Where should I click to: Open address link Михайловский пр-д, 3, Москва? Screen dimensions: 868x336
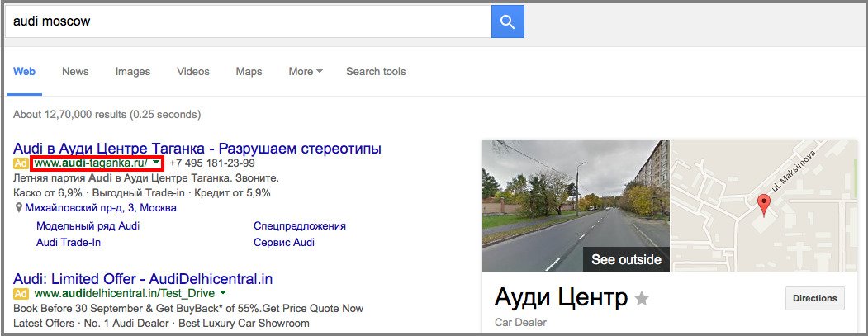[x=101, y=208]
